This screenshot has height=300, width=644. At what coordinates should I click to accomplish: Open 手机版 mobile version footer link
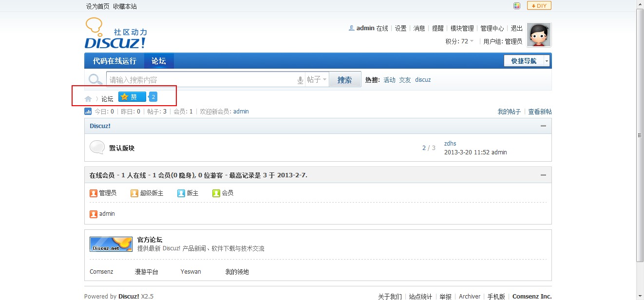[496, 296]
